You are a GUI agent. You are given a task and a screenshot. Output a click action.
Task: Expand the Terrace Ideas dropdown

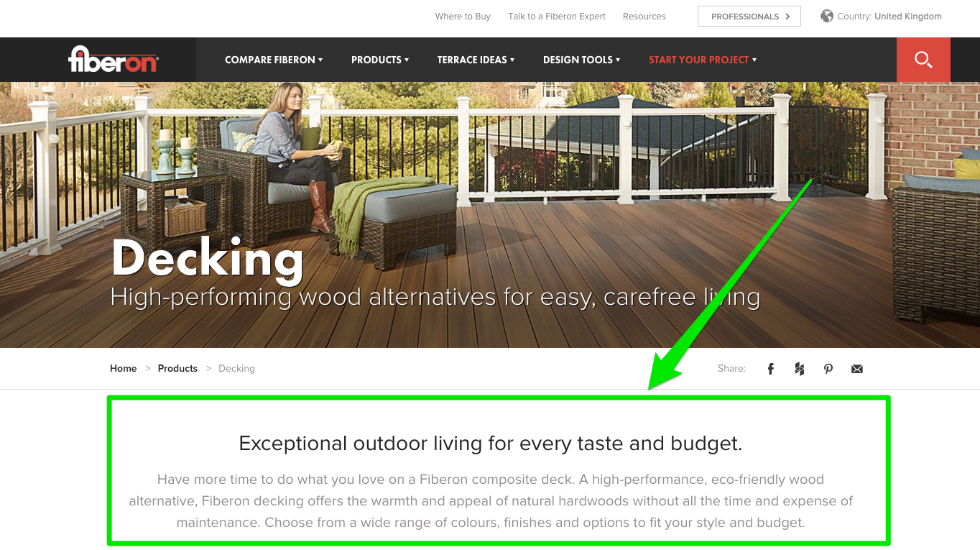(x=476, y=60)
